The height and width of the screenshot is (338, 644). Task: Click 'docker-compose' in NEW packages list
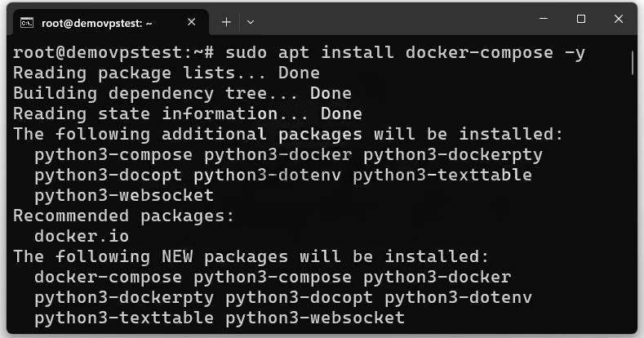click(108, 278)
